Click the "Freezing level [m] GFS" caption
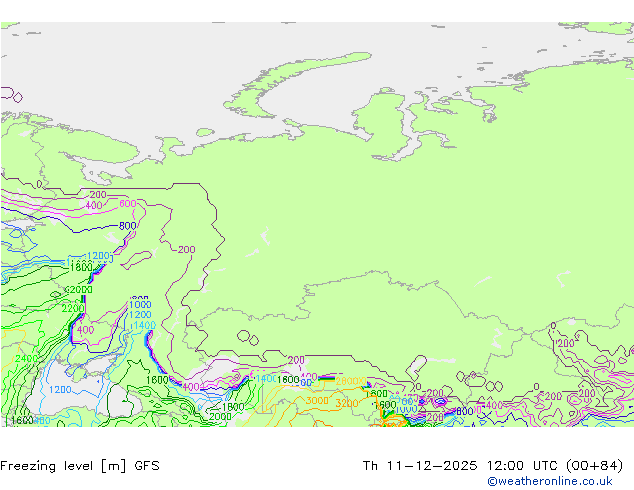The image size is (634, 490). coord(80,466)
